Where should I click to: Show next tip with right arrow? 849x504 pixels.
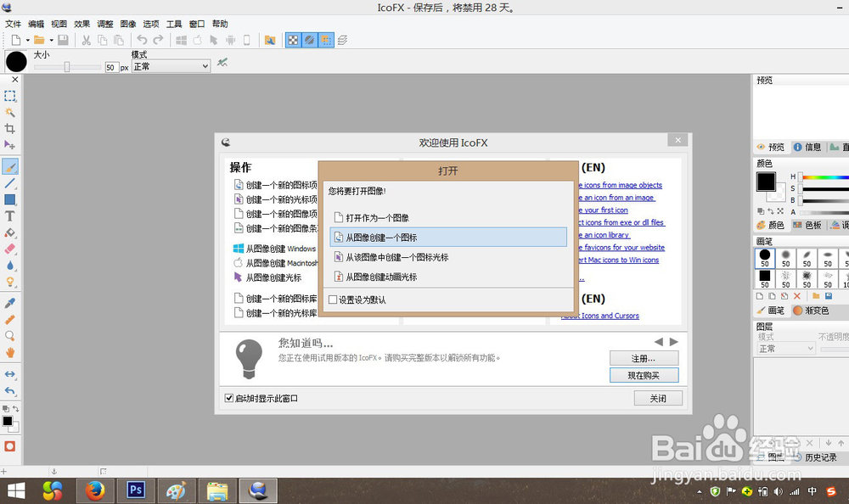point(673,342)
